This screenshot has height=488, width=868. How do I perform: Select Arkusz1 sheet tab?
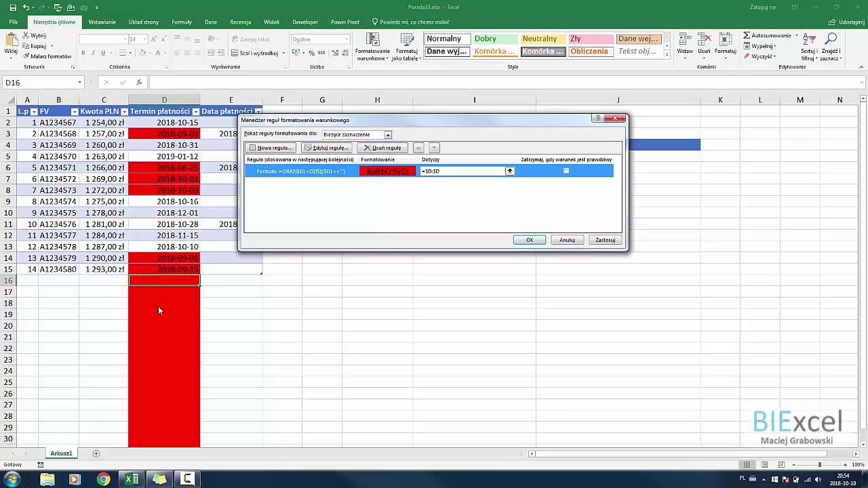pos(61,453)
